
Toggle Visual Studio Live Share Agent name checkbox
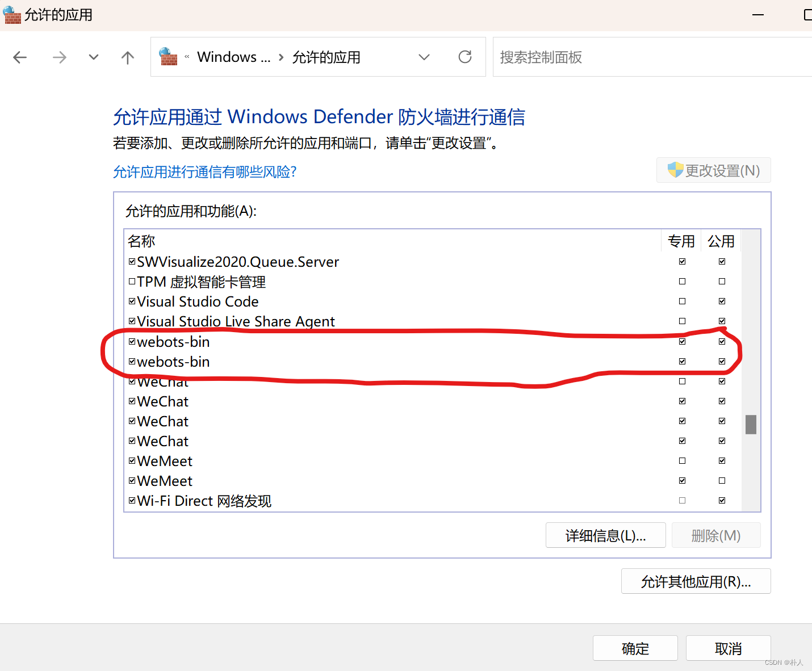[132, 321]
